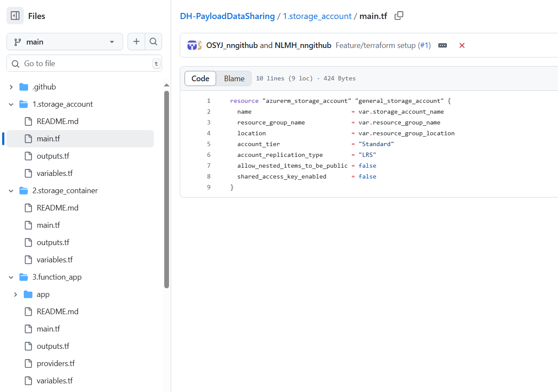The width and height of the screenshot is (558, 392).
Task: Open NLMH_nngithub author link
Action: point(303,45)
